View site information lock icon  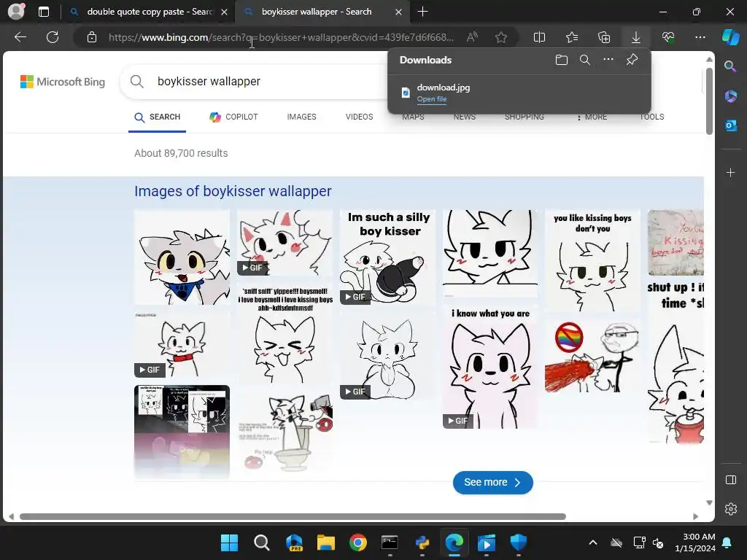[92, 37]
